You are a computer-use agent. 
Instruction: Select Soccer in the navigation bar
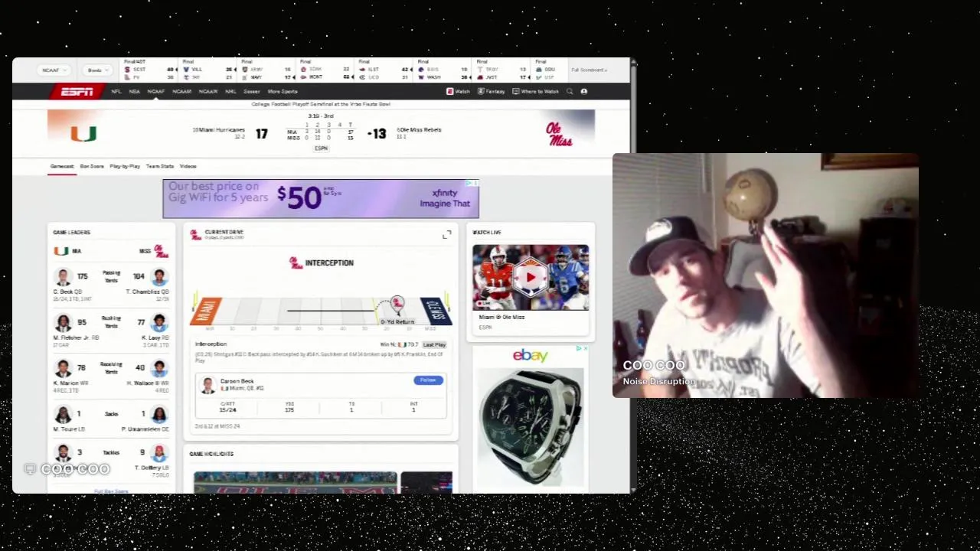click(x=252, y=91)
